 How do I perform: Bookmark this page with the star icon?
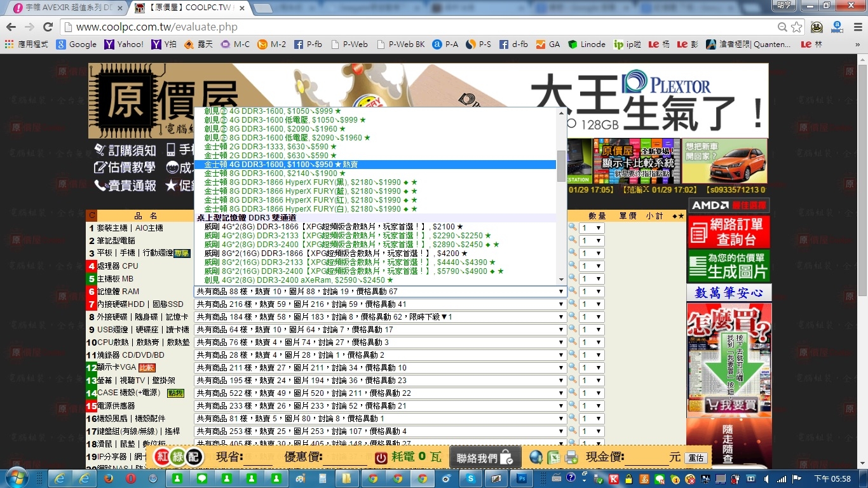797,27
